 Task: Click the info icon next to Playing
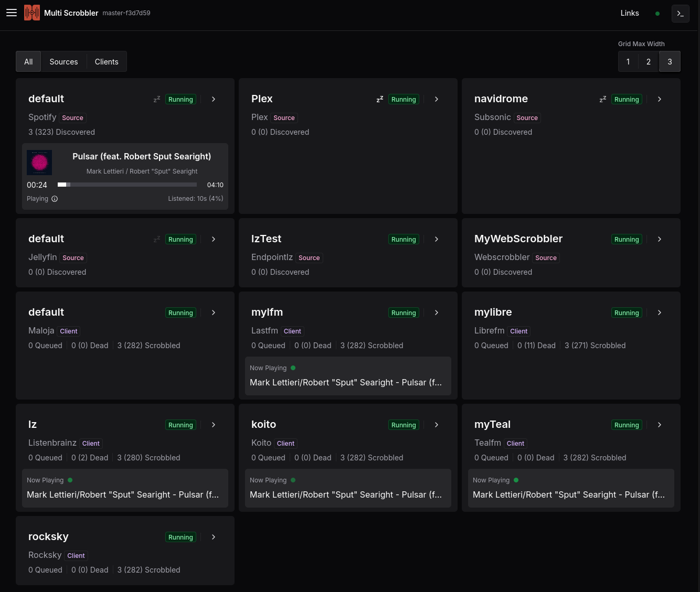(55, 199)
